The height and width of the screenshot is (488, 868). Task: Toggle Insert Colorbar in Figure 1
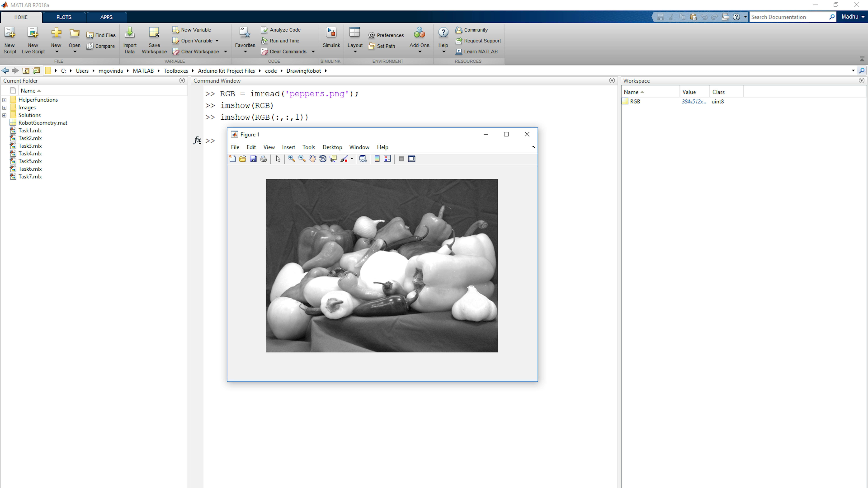(377, 159)
